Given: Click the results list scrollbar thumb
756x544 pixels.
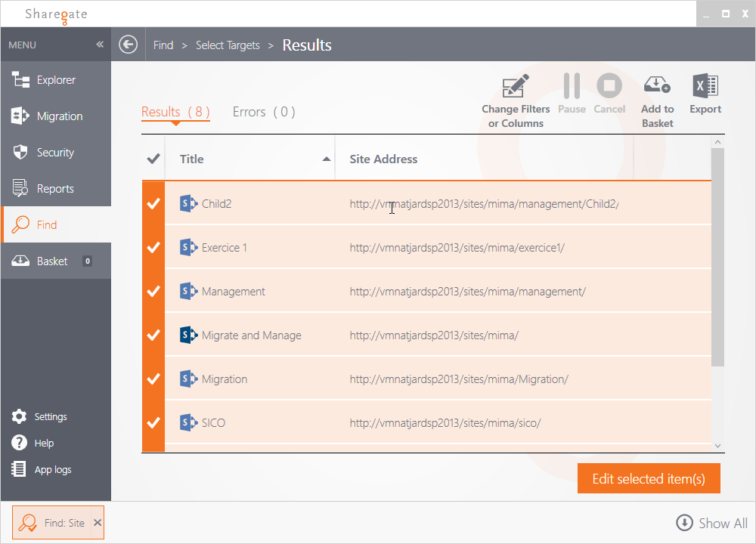Looking at the screenshot, I should tap(717, 258).
